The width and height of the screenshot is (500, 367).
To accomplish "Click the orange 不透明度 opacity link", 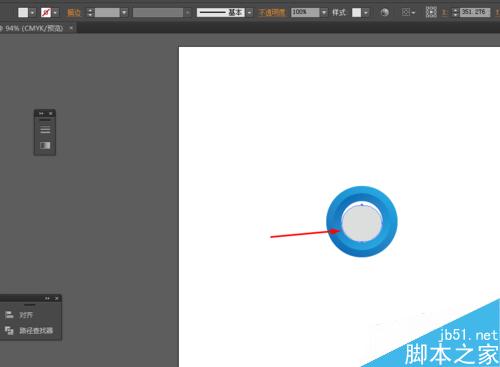I will click(x=272, y=13).
